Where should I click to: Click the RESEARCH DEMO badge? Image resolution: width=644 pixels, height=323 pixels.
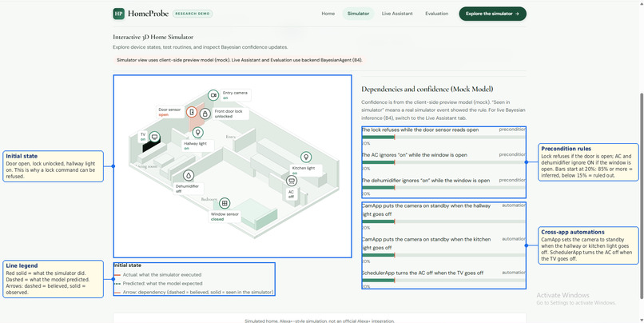pos(193,14)
